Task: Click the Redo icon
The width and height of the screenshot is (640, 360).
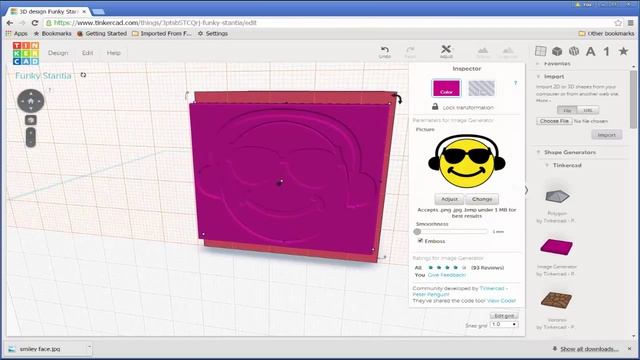Action: point(410,52)
